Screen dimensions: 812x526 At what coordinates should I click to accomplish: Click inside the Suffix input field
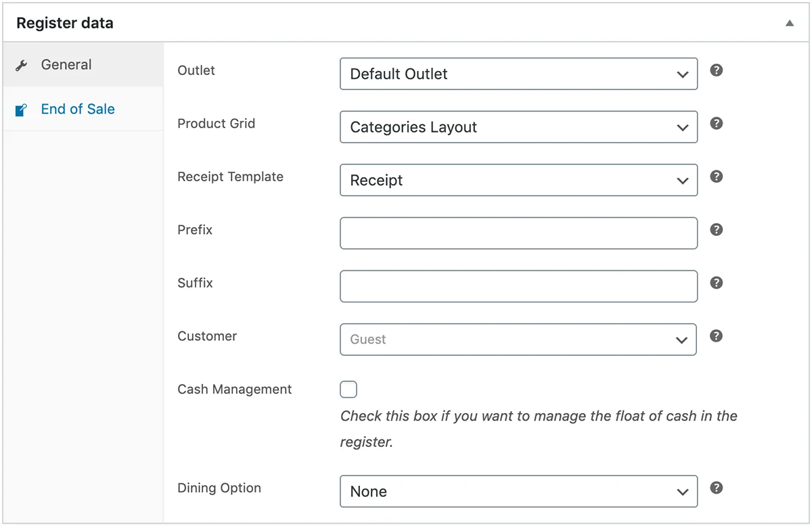pos(518,286)
